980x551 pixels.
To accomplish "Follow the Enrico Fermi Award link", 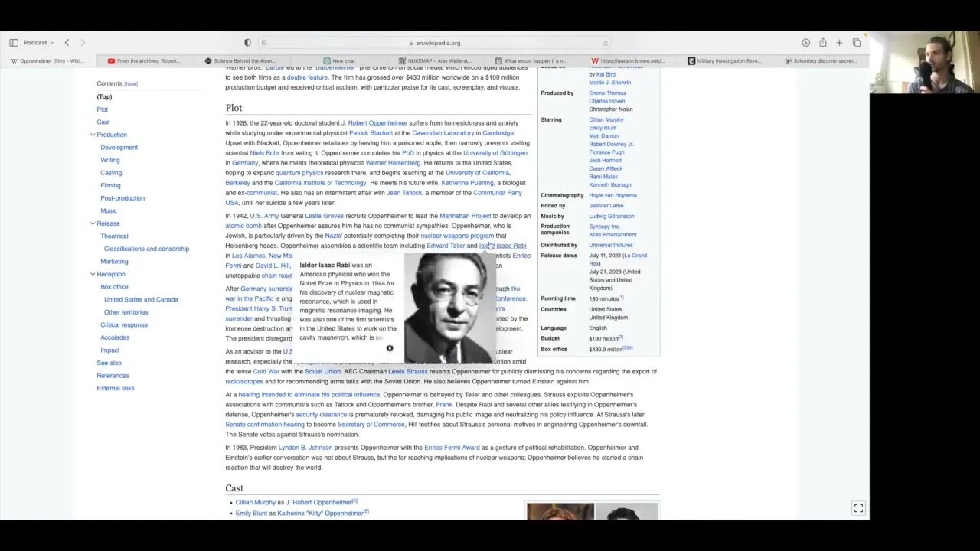I will [452, 448].
